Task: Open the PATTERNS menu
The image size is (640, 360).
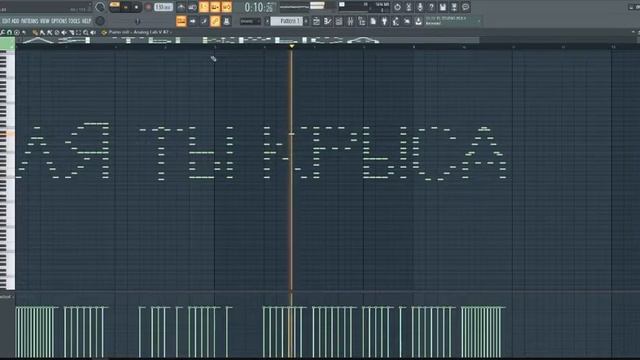Action: (29, 21)
